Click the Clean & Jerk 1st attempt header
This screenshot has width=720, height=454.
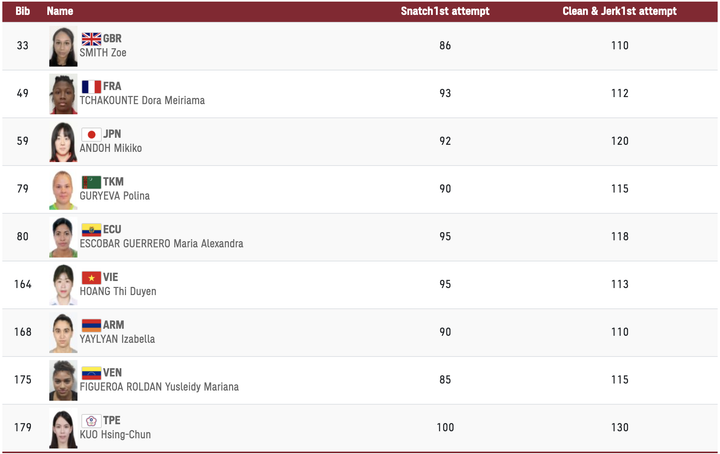coord(619,11)
